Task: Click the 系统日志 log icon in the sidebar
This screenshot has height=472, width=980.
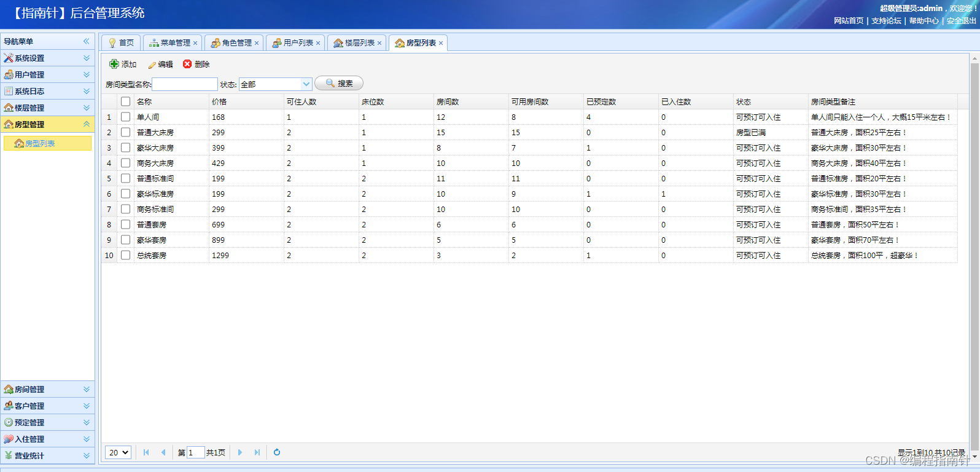Action: coord(9,91)
